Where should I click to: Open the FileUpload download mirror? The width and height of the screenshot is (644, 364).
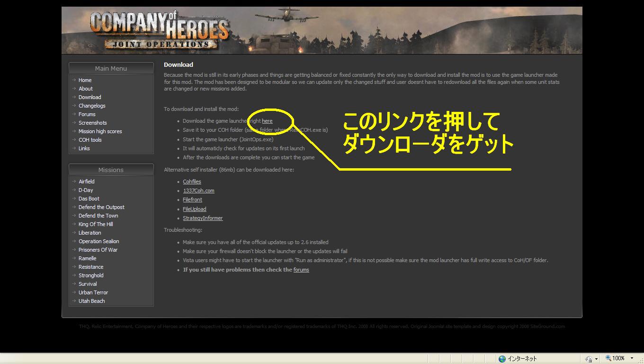(195, 209)
